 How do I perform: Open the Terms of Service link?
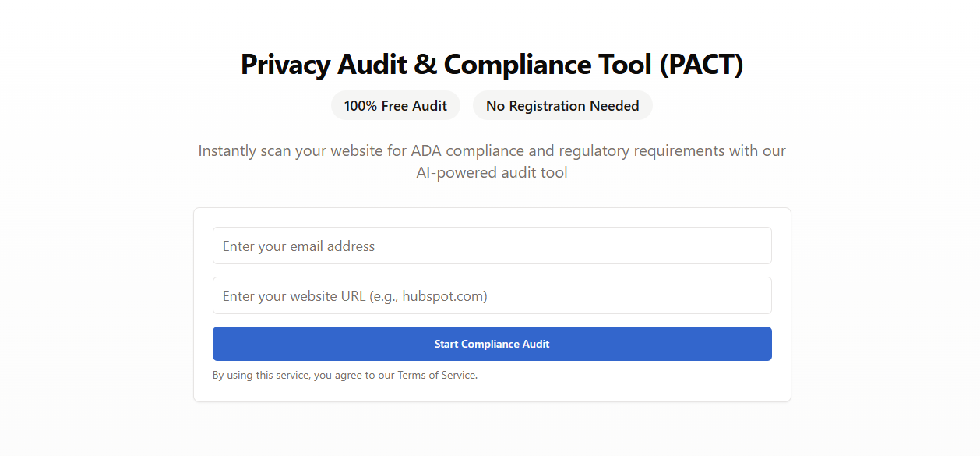(436, 375)
